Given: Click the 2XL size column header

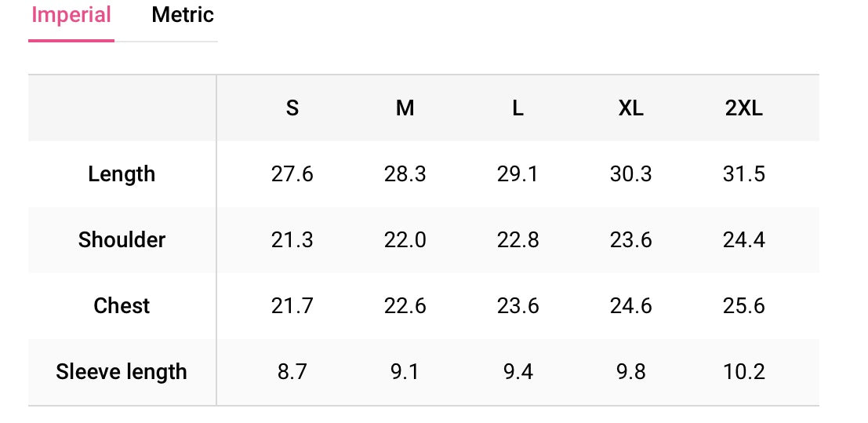Looking at the screenshot, I should coord(744,108).
